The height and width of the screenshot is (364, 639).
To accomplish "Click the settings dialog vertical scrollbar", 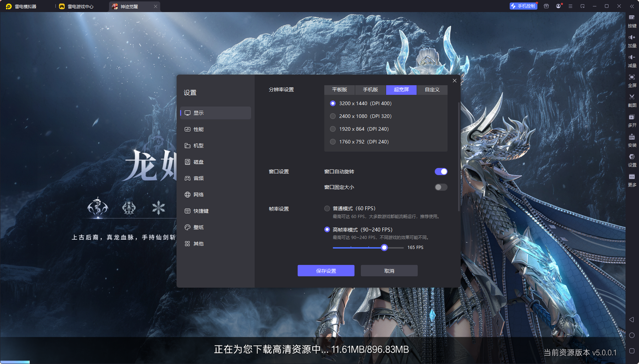I will pyautogui.click(x=459, y=156).
